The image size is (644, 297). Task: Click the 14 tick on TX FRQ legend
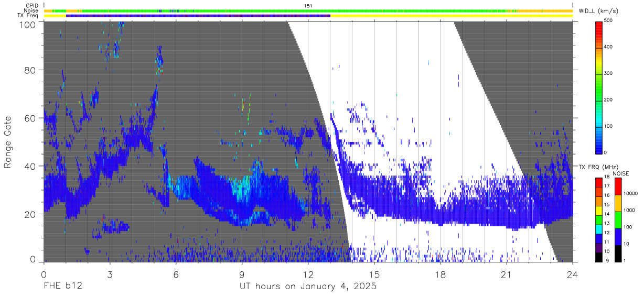pyautogui.click(x=607, y=214)
